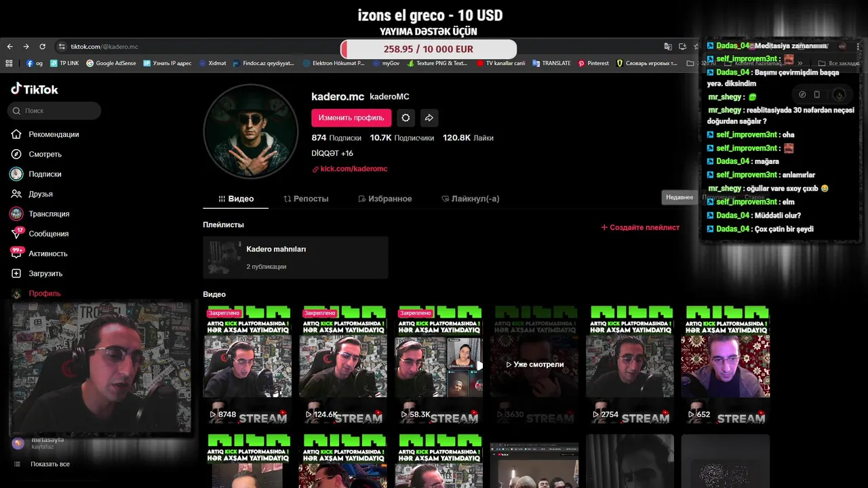Screen dimensions: 868x488
Task: View the 874 Подписки following list
Action: click(x=336, y=138)
